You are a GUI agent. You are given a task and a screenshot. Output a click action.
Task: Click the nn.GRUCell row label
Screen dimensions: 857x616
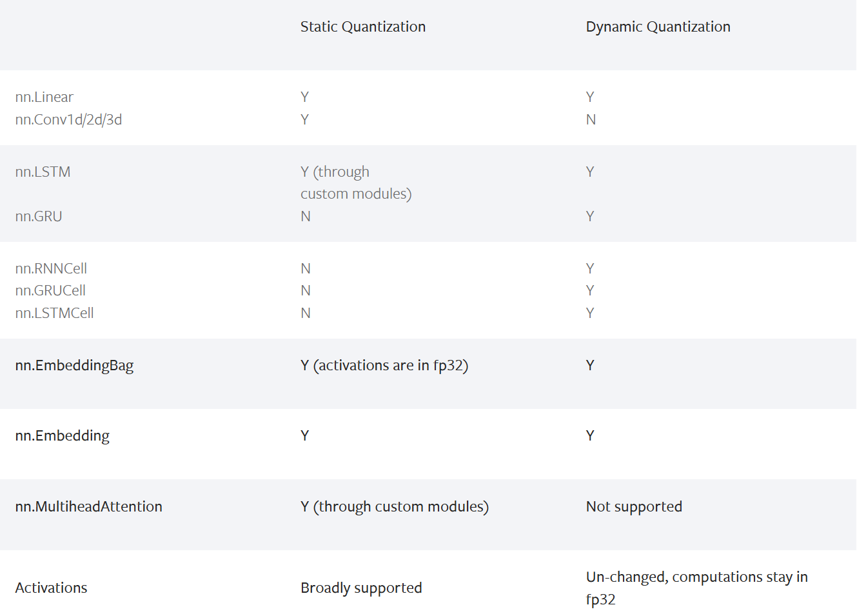(50, 291)
